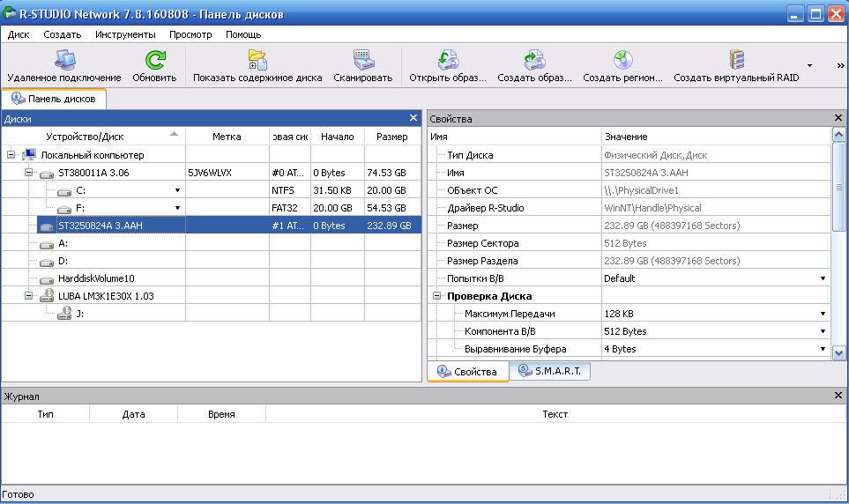Click the properties panel scroll-down arrow
Screen dimensions: 849x504
(x=838, y=352)
